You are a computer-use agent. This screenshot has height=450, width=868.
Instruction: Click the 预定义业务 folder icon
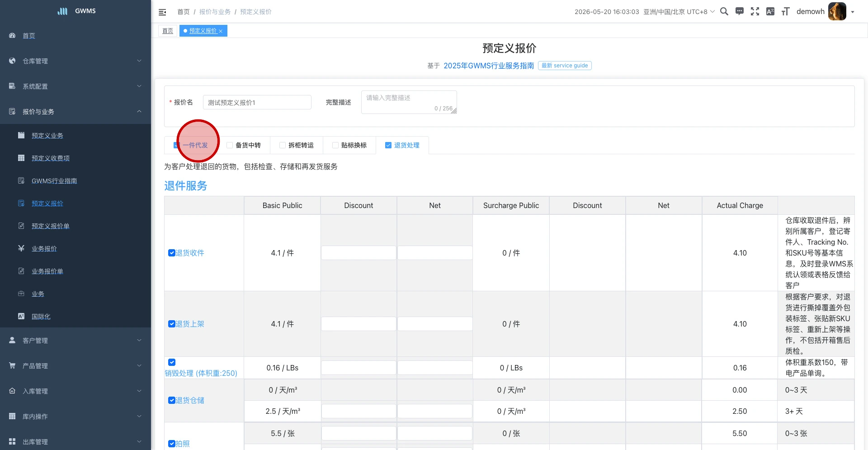pyautogui.click(x=21, y=135)
